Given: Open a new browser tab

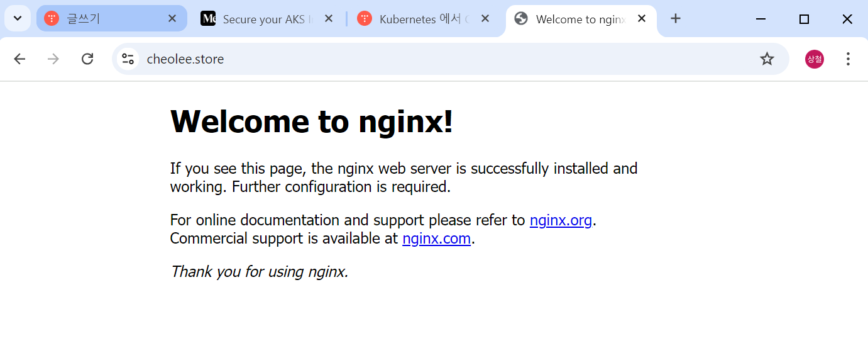Looking at the screenshot, I should 676,19.
